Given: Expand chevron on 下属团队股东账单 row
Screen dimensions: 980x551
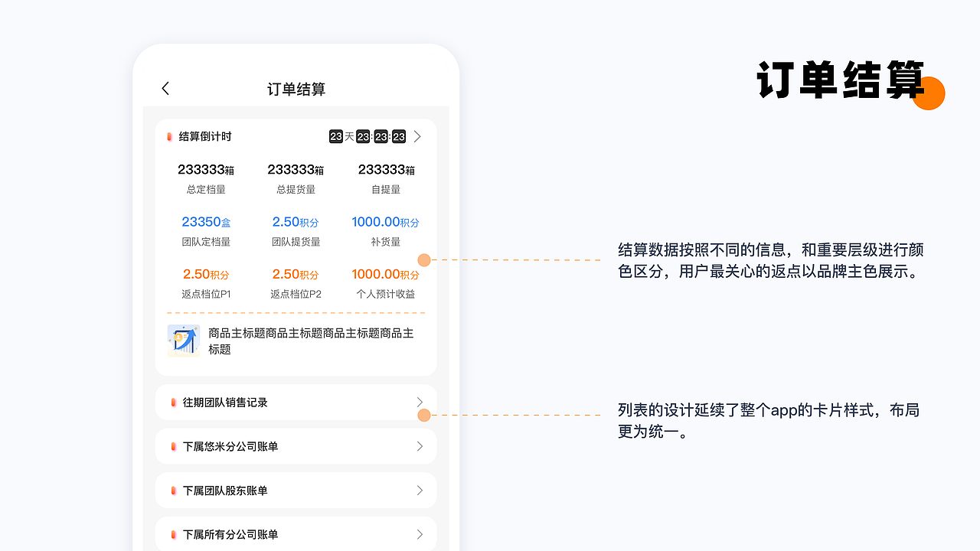Looking at the screenshot, I should tap(420, 491).
